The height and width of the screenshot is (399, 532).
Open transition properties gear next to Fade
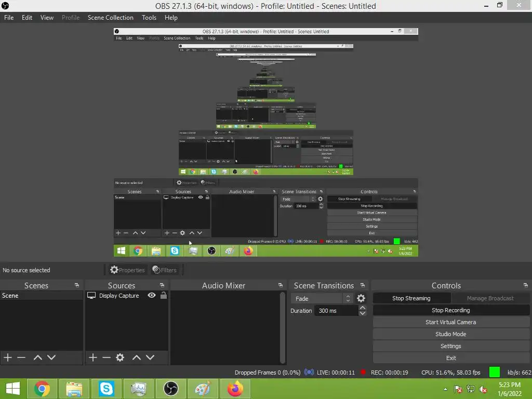coord(361,298)
